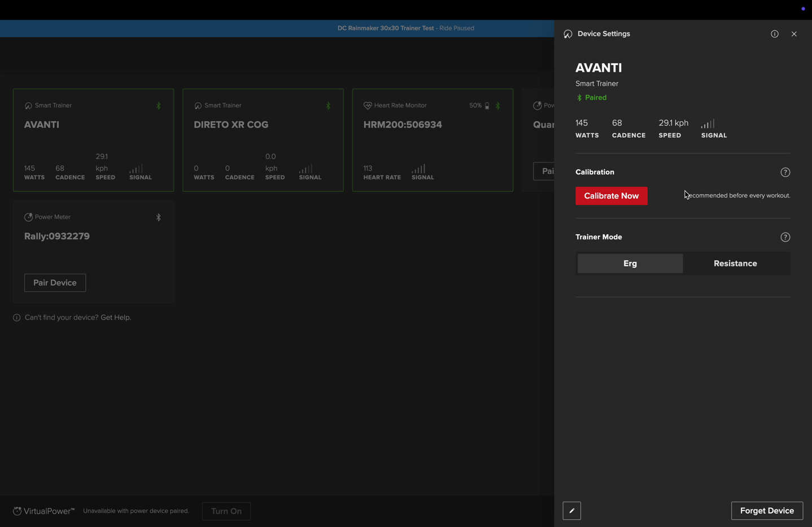Viewport: 812px width, 527px height.
Task: Click Bluetooth icon on Heart Rate Monitor card
Action: tap(498, 106)
